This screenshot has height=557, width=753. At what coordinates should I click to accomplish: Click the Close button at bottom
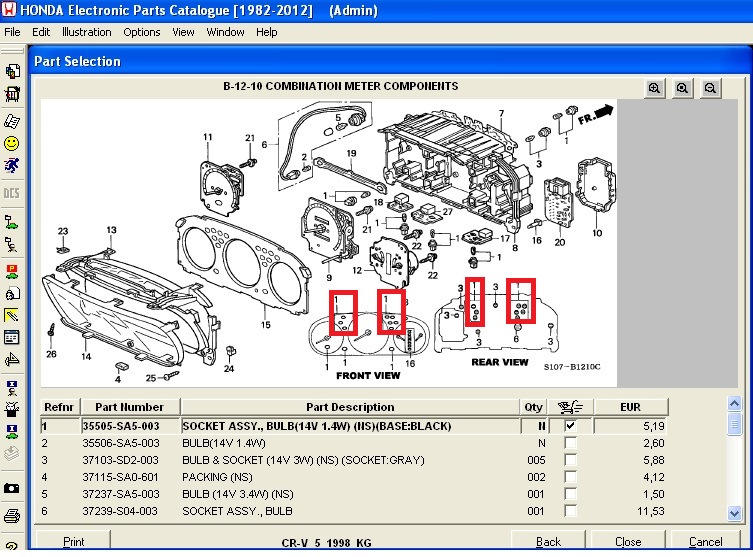point(628,541)
